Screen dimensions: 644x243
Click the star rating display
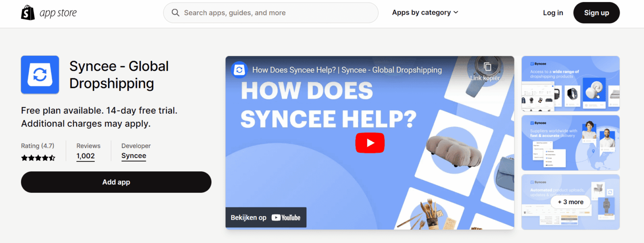38,158
